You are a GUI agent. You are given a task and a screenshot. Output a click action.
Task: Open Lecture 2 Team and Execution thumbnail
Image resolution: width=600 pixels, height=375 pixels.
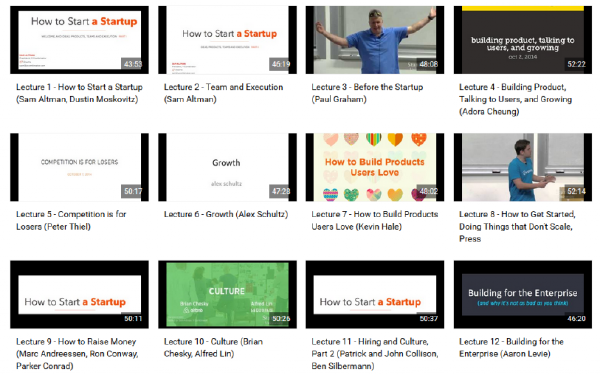(x=227, y=39)
